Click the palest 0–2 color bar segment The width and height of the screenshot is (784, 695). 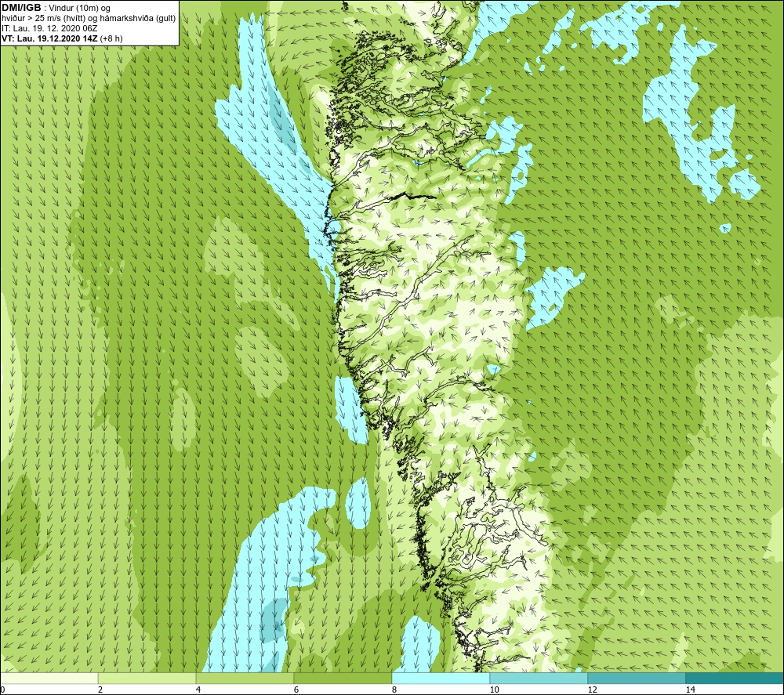tap(49, 678)
